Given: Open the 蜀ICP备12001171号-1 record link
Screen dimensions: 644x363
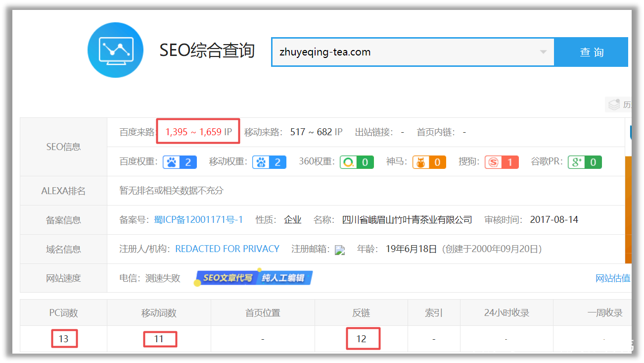Looking at the screenshot, I should 199,219.
